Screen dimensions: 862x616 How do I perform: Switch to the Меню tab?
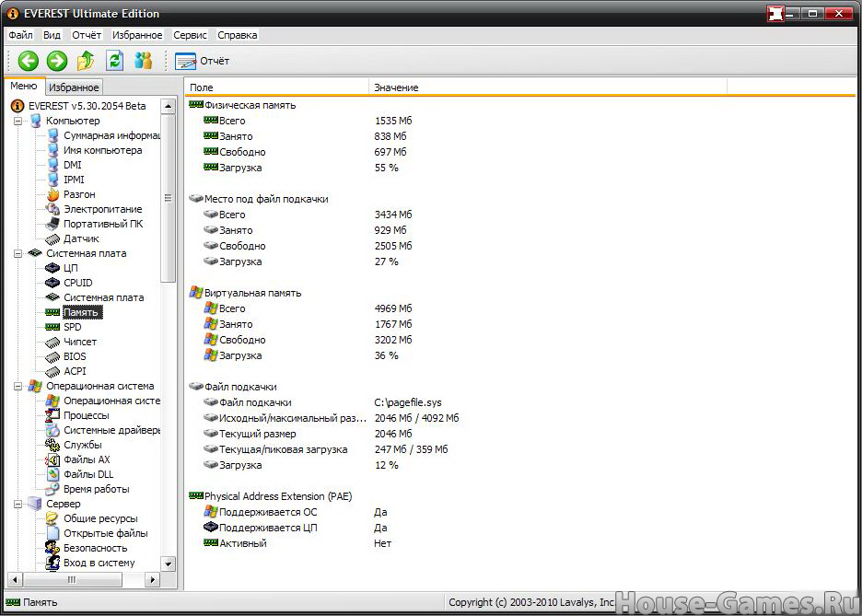[x=24, y=86]
